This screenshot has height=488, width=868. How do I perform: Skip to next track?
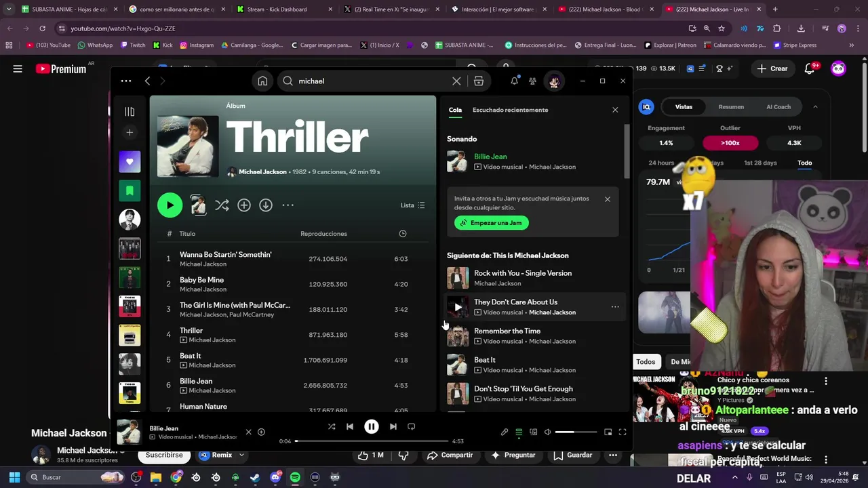[393, 426]
